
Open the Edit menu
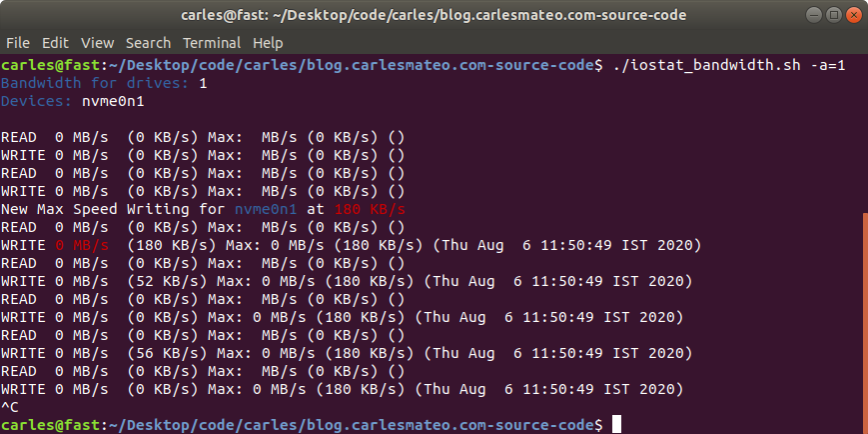point(55,43)
